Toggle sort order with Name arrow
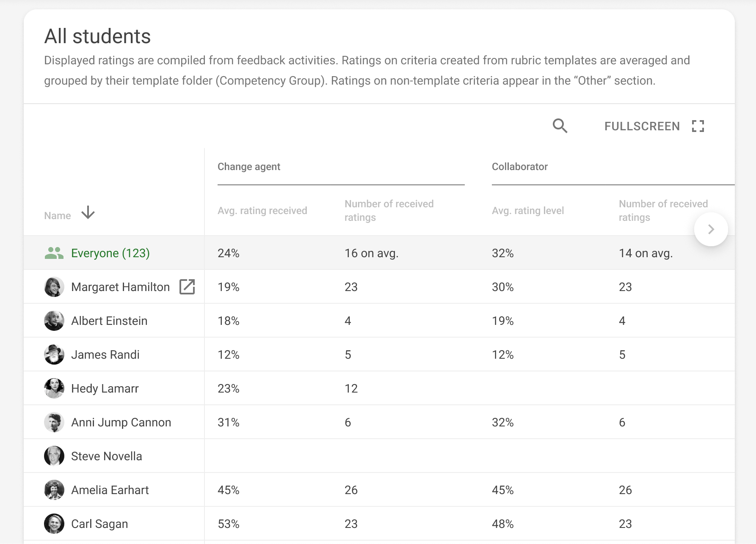Viewport: 756px width, 544px height. pos(88,212)
